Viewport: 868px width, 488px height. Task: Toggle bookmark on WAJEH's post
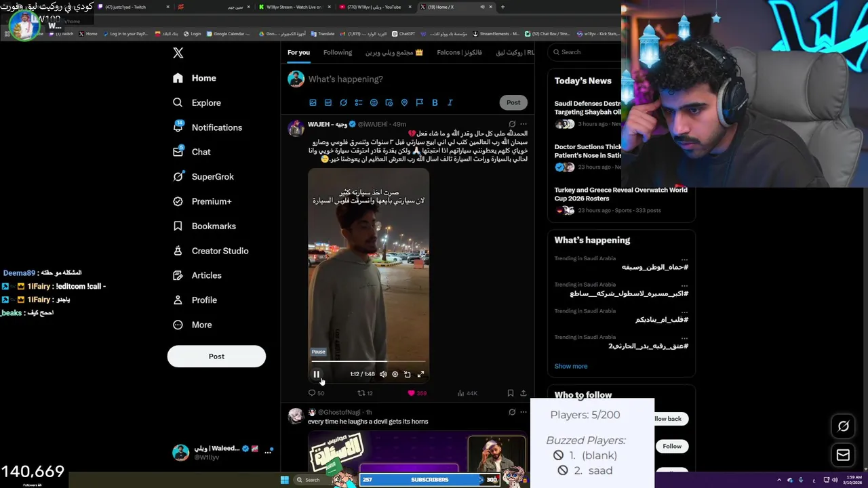[x=511, y=393]
